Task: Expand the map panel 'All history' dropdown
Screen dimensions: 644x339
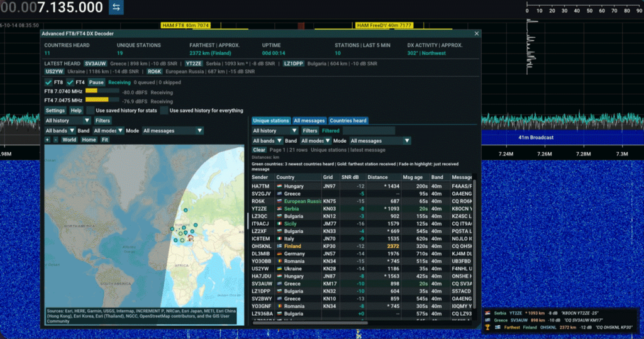Action: pyautogui.click(x=67, y=121)
